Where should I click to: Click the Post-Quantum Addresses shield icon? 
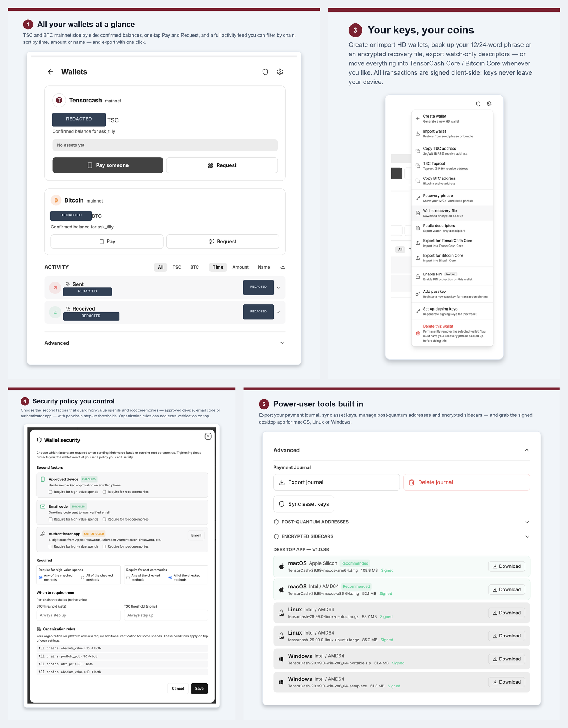pyautogui.click(x=276, y=522)
